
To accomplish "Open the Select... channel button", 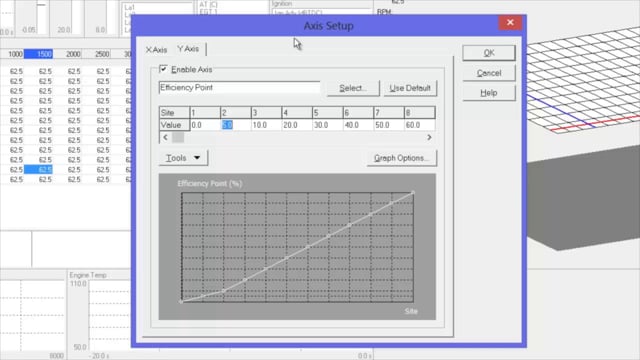I will (353, 88).
